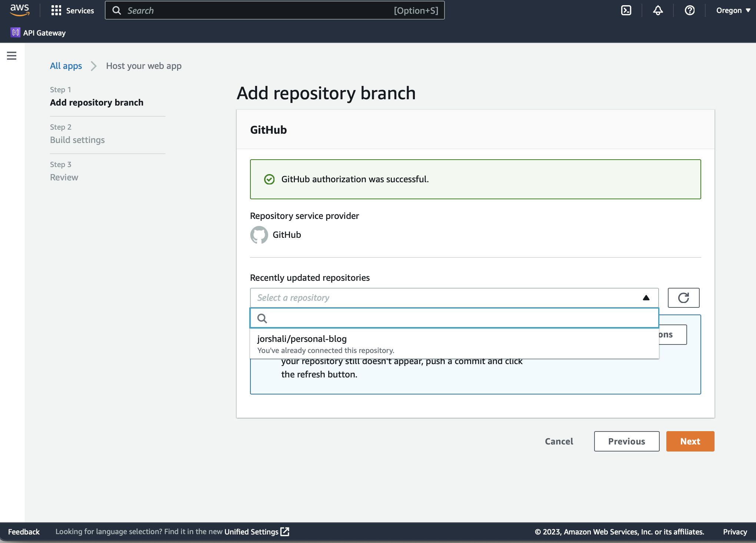Click the partially hidden permissions button
The image size is (756, 543).
point(673,335)
